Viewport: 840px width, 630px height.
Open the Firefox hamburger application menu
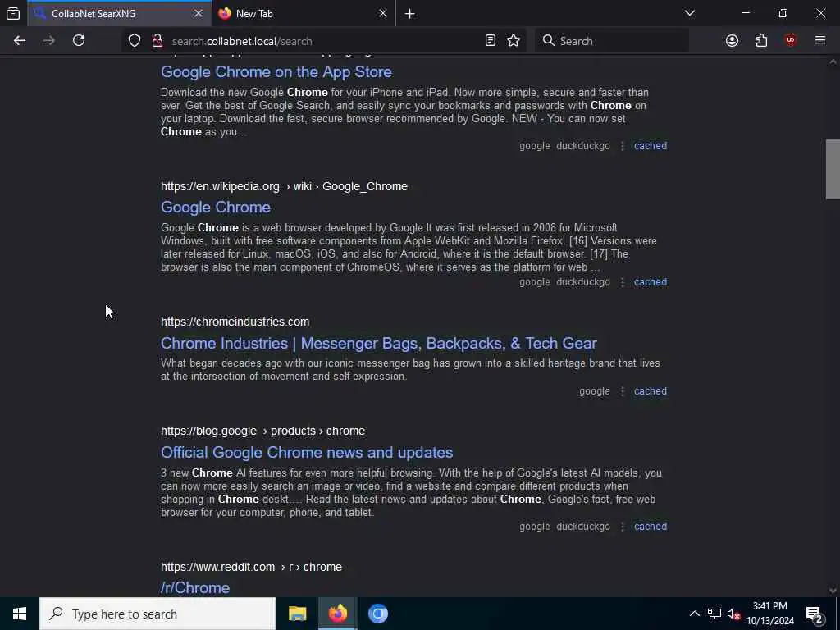point(820,41)
